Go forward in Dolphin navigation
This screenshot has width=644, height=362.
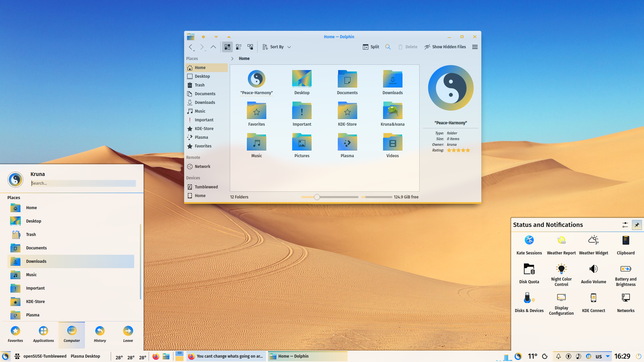(x=202, y=47)
